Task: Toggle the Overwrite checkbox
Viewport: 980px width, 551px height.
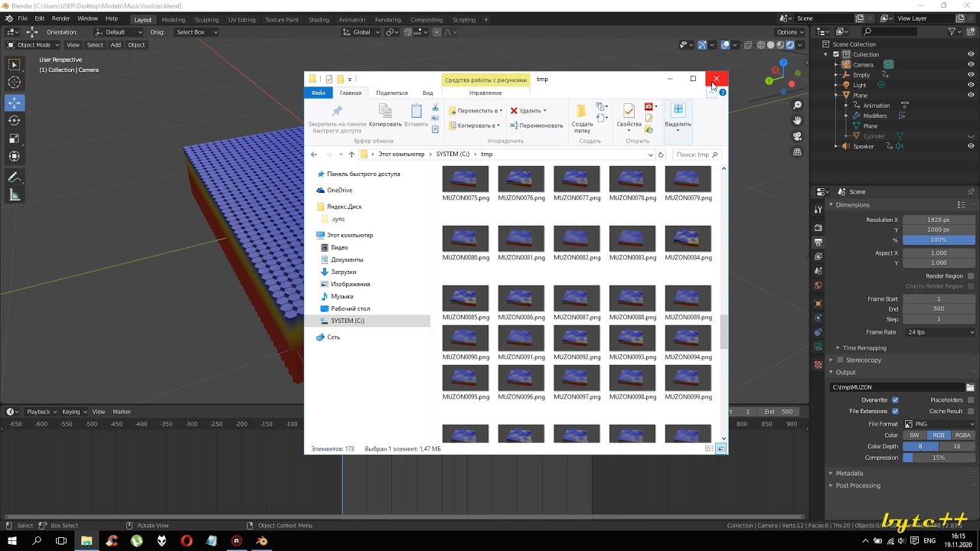Action: (895, 400)
